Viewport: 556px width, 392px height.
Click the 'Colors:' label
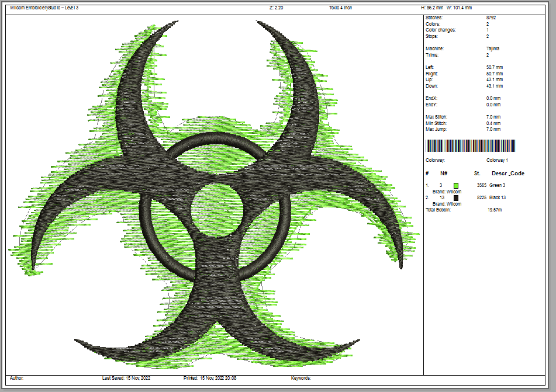click(x=433, y=24)
